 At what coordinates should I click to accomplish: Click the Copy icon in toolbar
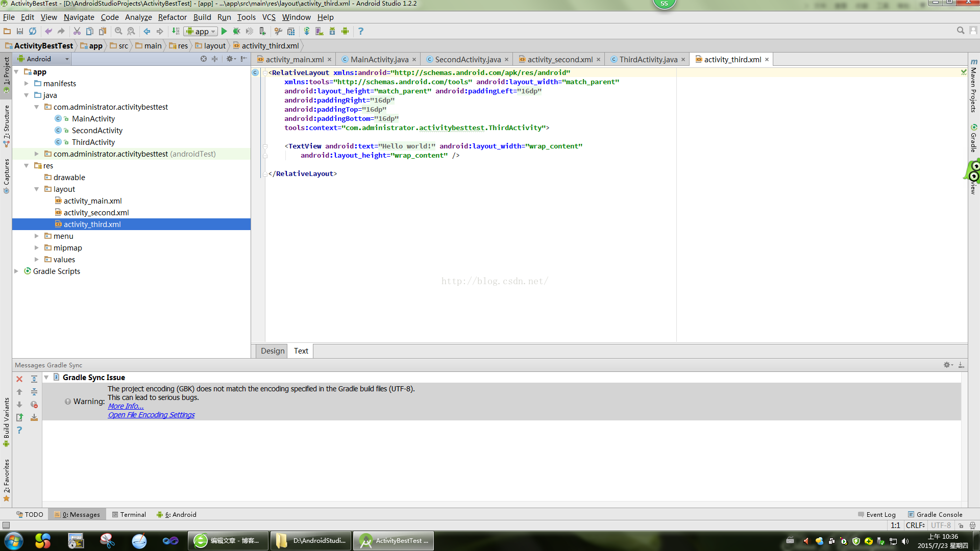[90, 31]
